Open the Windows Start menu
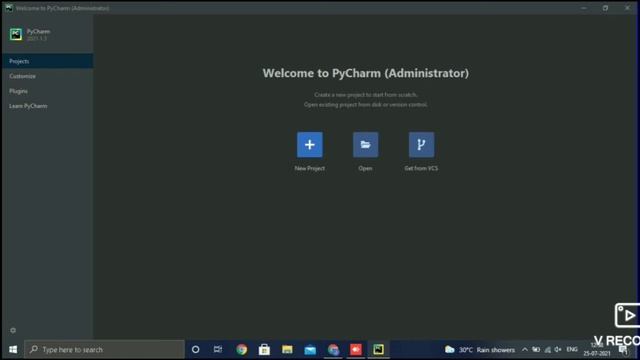The height and width of the screenshot is (360, 640). 13,350
